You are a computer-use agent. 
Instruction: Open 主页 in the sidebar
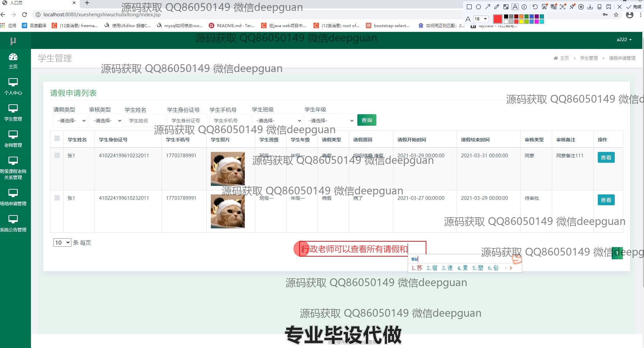click(x=13, y=61)
